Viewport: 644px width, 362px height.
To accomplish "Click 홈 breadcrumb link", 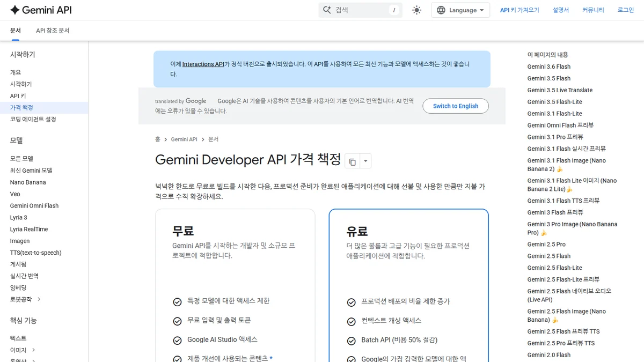I will coord(158,139).
